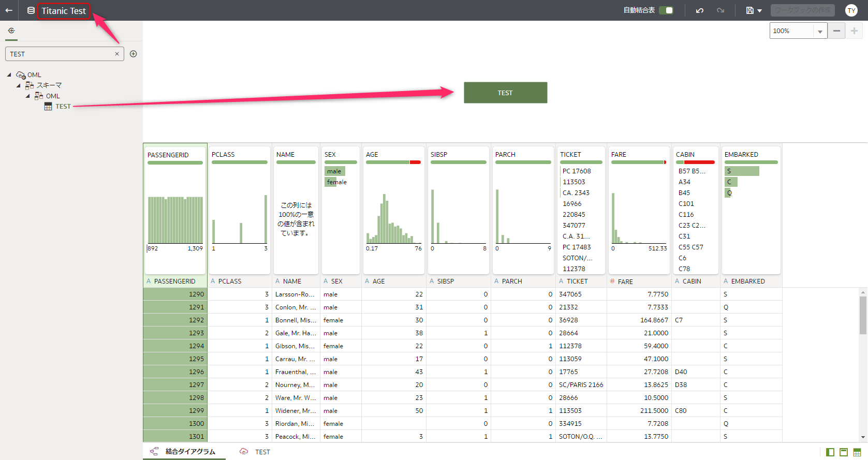Click the EMBARKED column type icon

(726, 281)
